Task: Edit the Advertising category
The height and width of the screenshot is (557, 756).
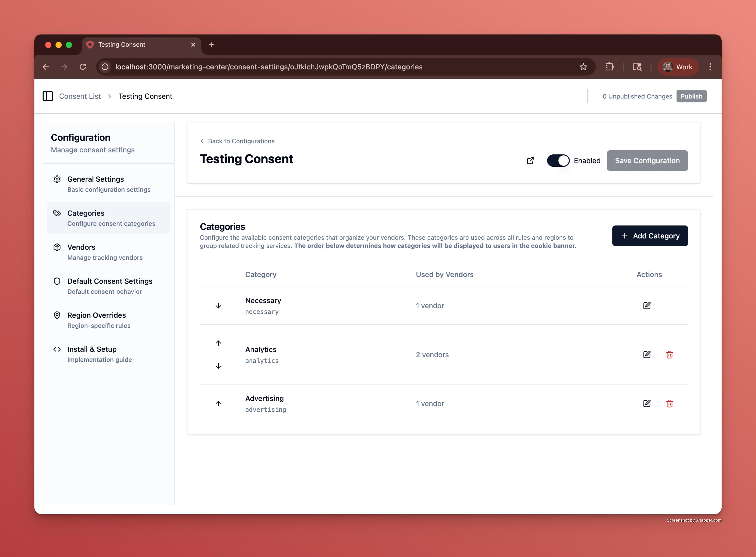Action: (647, 403)
